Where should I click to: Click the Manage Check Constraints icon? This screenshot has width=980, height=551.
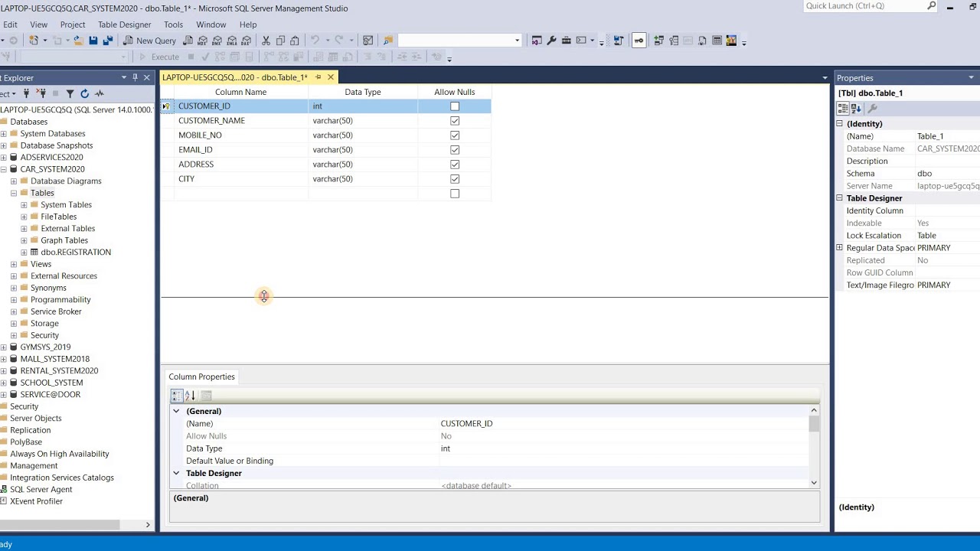[717, 41]
